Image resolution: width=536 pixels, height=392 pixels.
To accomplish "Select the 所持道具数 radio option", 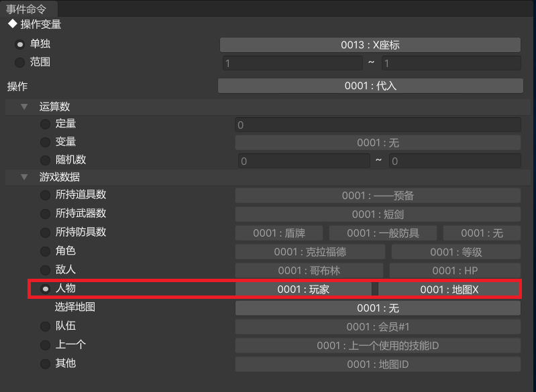I will click(x=45, y=195).
